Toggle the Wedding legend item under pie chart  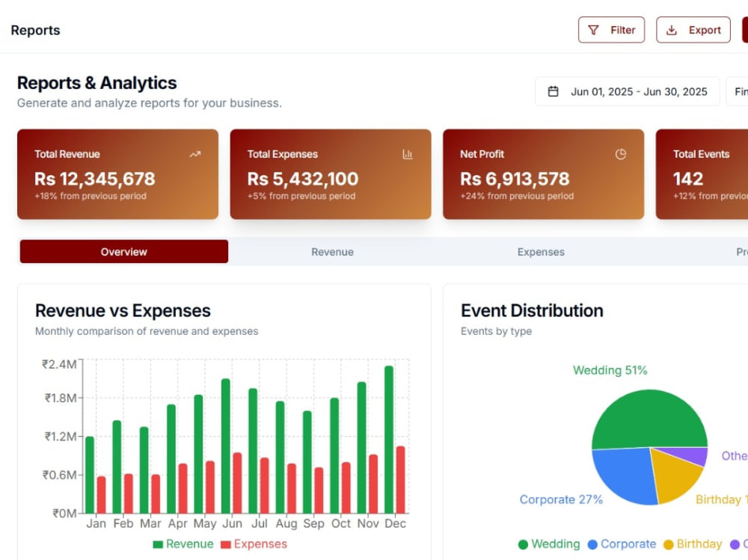click(x=549, y=544)
